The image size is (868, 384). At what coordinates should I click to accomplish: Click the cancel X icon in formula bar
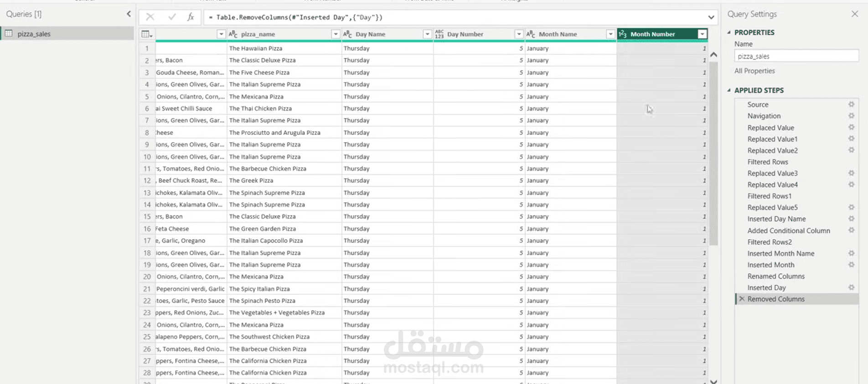point(150,17)
